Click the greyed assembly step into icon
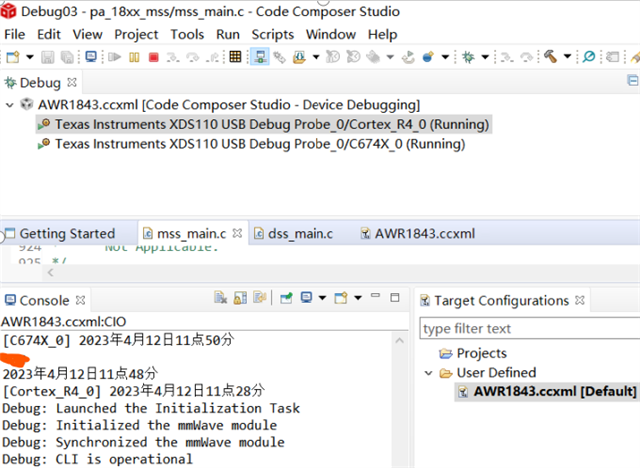The width and height of the screenshot is (640, 468). [507, 57]
